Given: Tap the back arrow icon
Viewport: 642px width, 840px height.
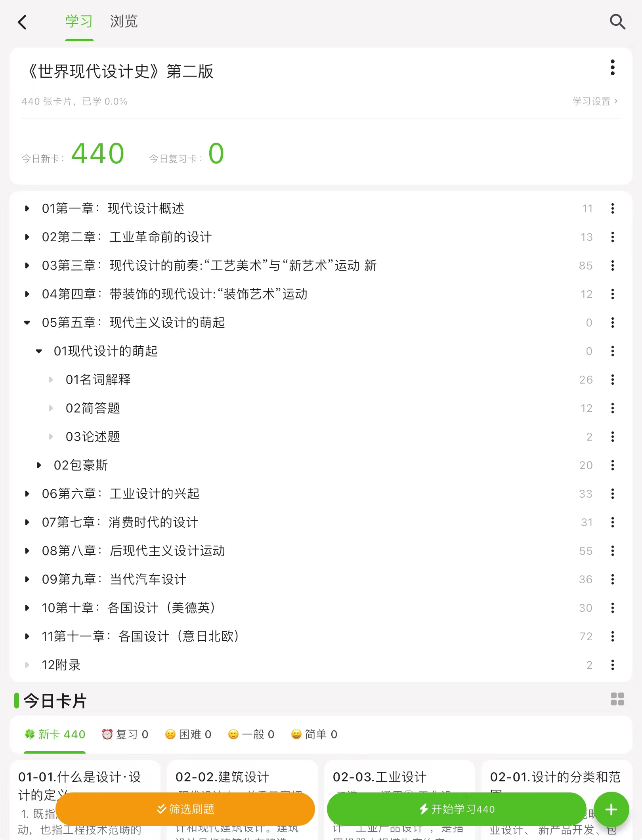Looking at the screenshot, I should (22, 22).
